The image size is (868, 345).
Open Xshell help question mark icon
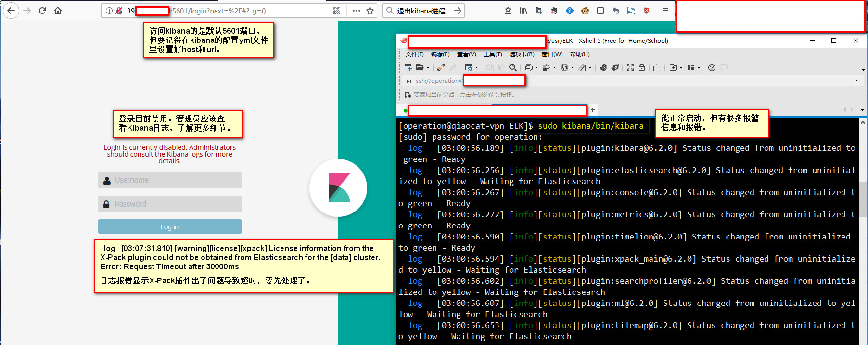(x=712, y=68)
